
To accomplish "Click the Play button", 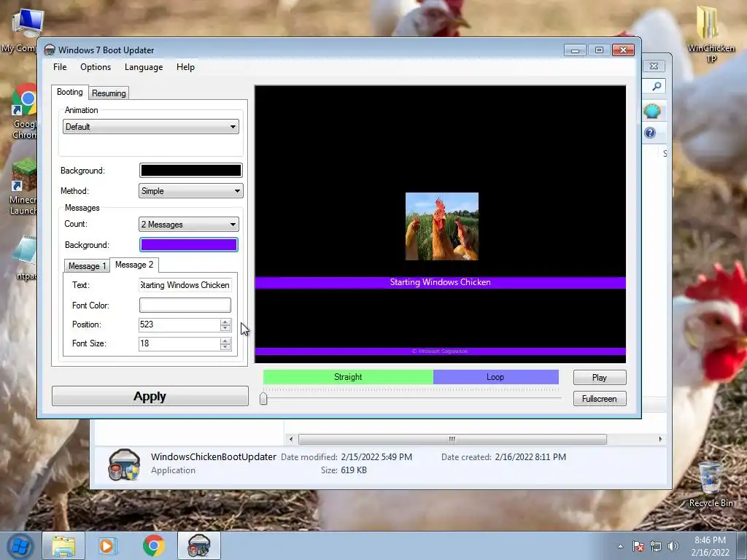I will tap(600, 378).
